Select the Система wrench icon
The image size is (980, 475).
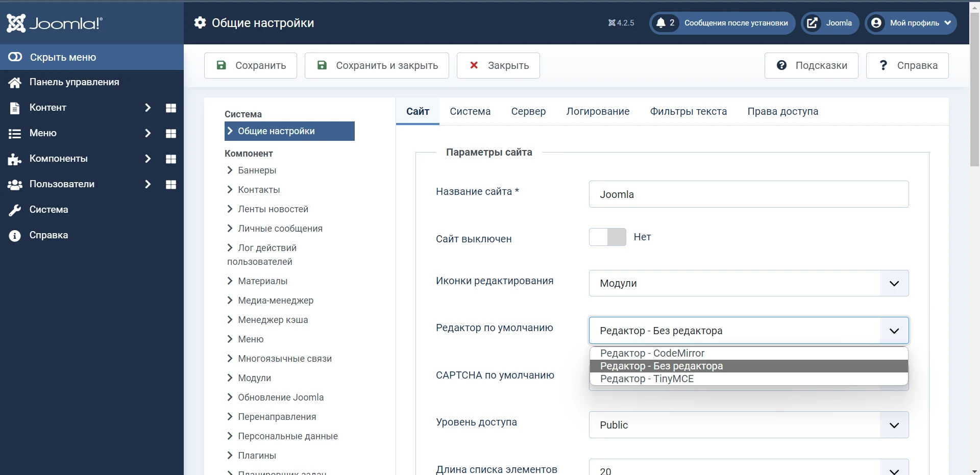click(x=15, y=210)
